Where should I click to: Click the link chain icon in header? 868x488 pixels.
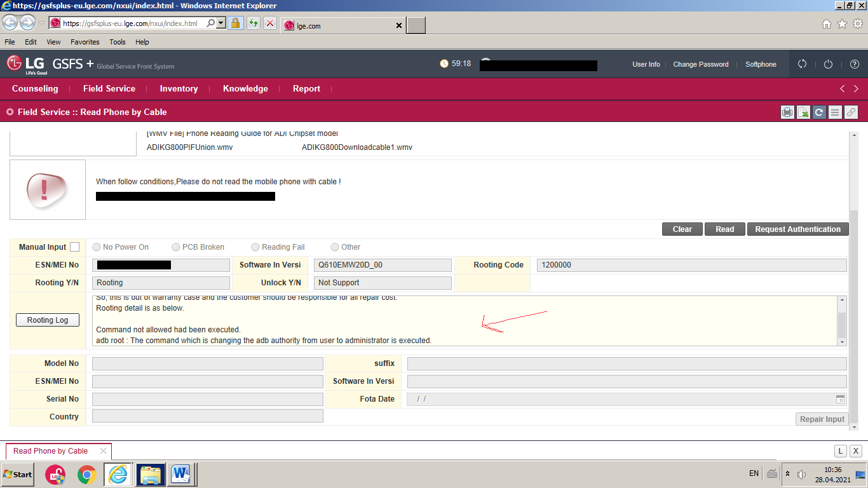pyautogui.click(x=851, y=112)
